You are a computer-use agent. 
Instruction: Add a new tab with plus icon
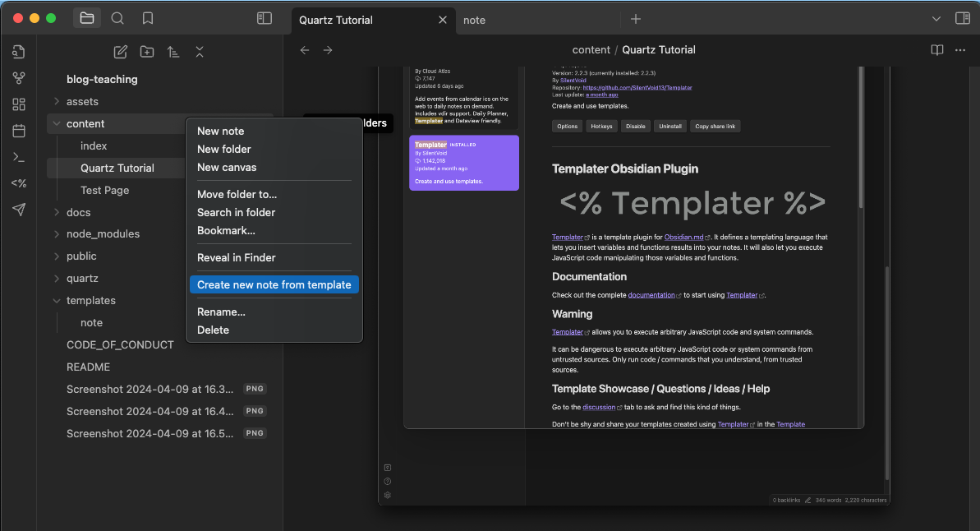(636, 20)
